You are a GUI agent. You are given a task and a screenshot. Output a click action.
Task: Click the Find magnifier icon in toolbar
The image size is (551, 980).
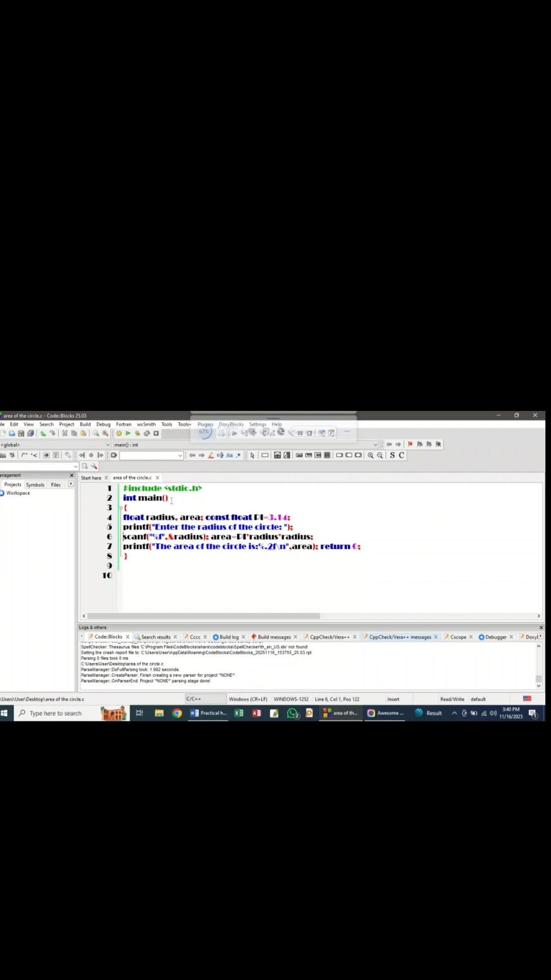tap(95, 433)
